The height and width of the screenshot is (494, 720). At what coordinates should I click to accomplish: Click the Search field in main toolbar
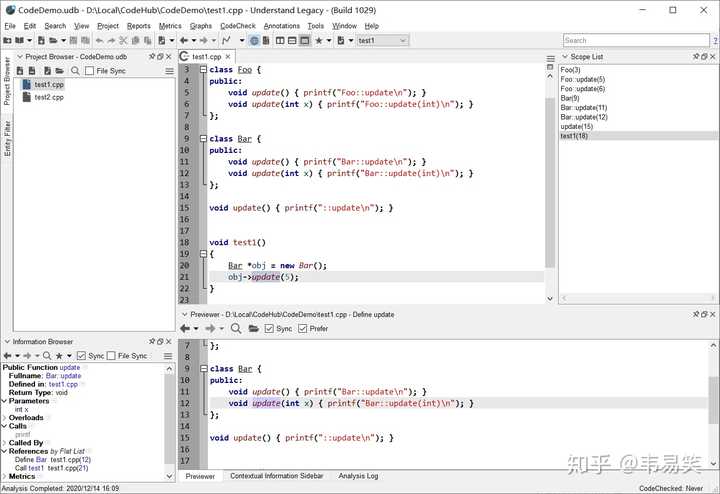click(x=636, y=40)
